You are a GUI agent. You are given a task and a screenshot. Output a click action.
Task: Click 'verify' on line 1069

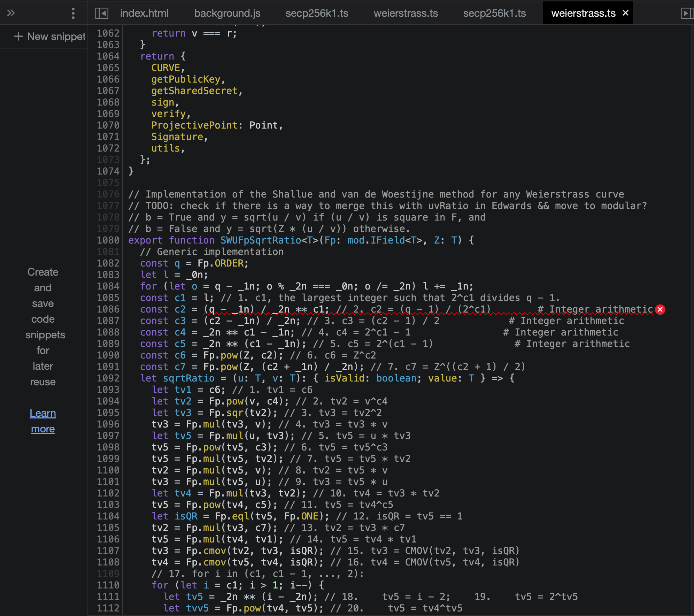pyautogui.click(x=169, y=114)
